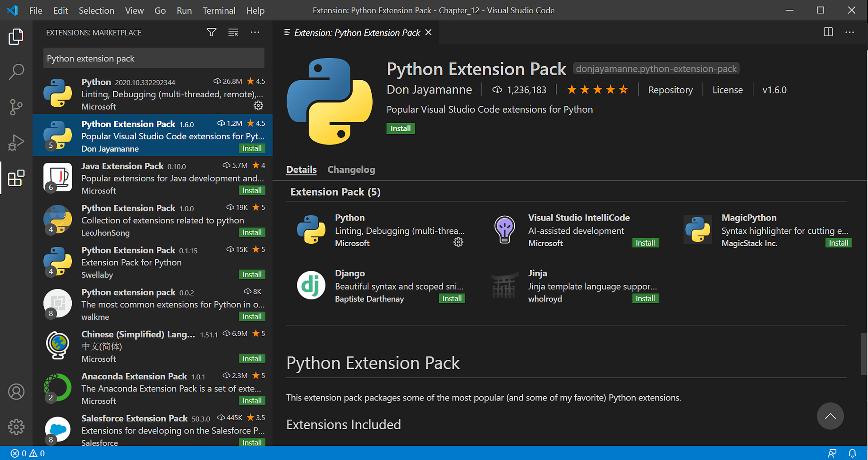The height and width of the screenshot is (460, 868).
Task: Open the Extensions panel more actions menu
Action: click(x=255, y=32)
